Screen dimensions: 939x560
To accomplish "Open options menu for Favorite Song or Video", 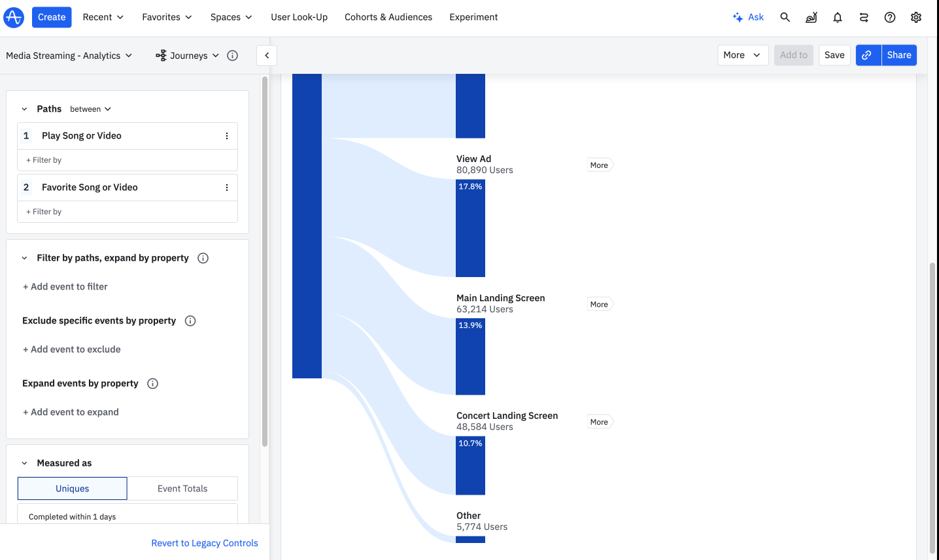I will coord(227,188).
